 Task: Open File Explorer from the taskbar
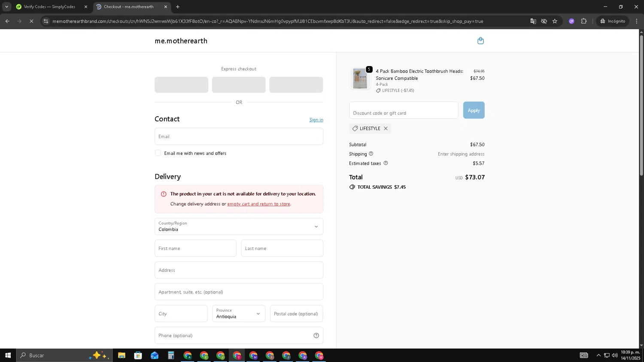[122, 355]
